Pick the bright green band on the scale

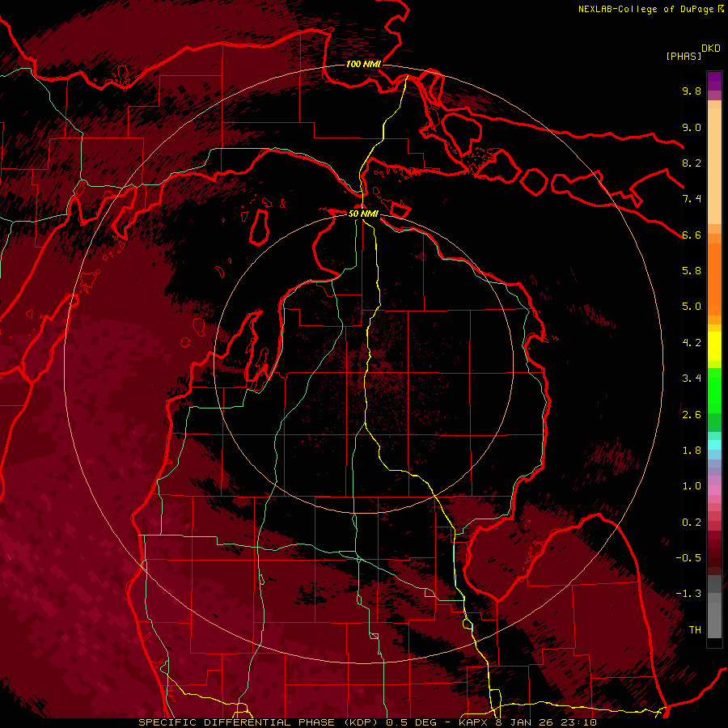(714, 391)
